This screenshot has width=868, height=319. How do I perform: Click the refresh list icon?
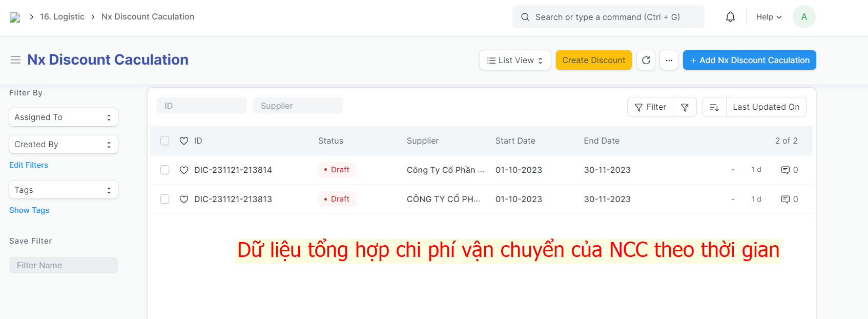click(646, 60)
